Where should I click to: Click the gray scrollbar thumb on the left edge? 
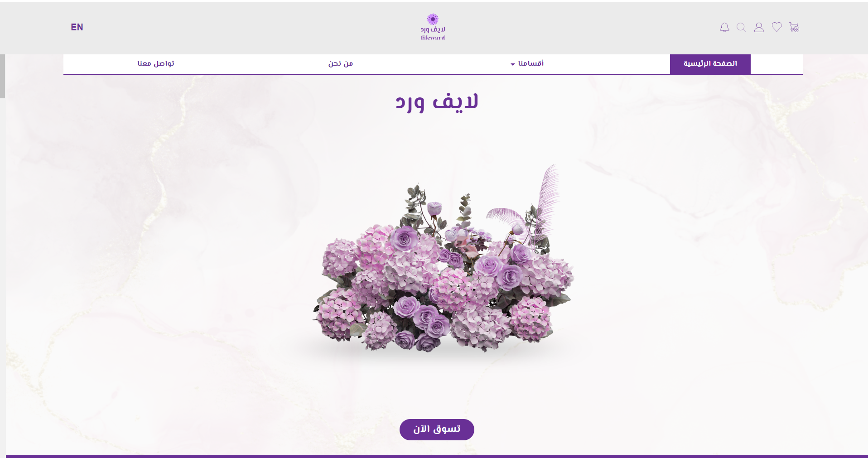(2, 76)
